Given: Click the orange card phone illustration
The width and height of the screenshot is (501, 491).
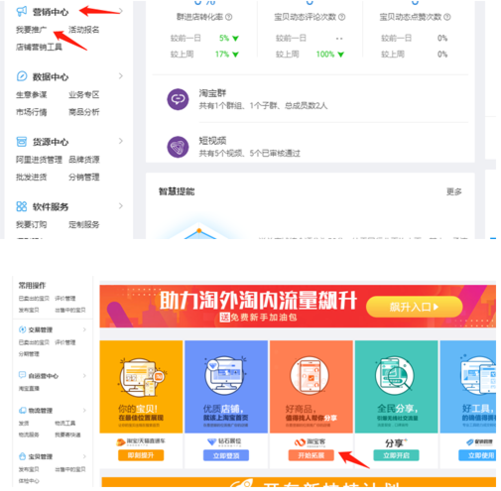Looking at the screenshot, I should pos(310,376).
